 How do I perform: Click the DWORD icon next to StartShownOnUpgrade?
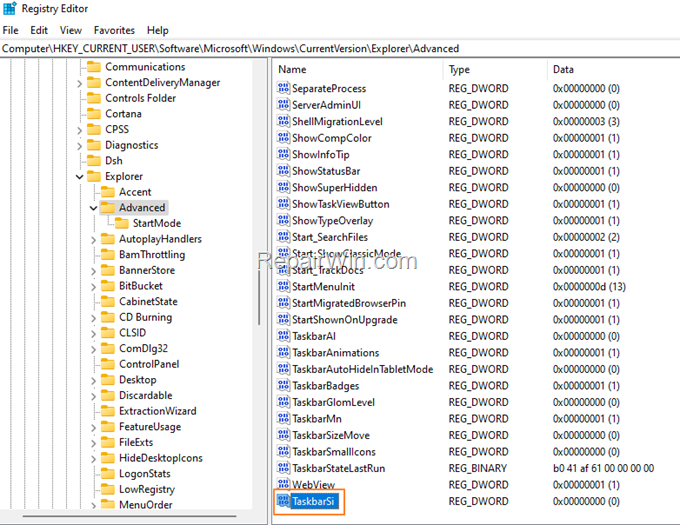283,319
